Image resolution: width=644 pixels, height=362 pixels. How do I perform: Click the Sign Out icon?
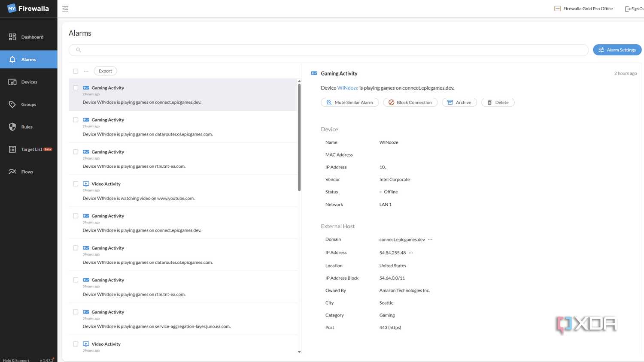click(628, 9)
